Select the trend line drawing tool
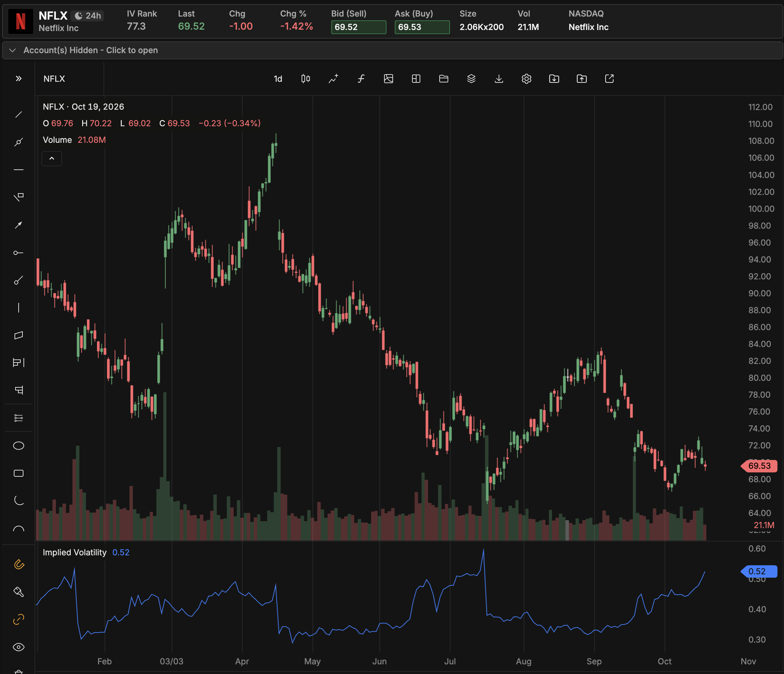The width and height of the screenshot is (784, 674). pos(19,114)
